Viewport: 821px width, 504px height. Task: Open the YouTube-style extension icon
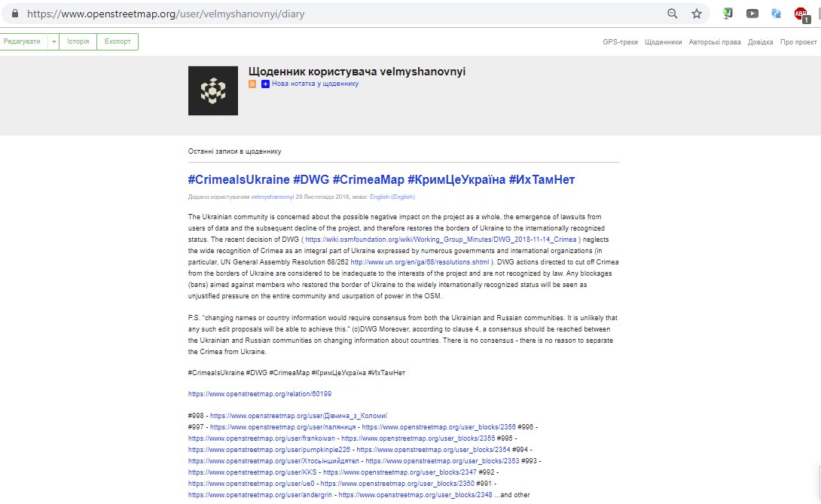[x=752, y=14]
